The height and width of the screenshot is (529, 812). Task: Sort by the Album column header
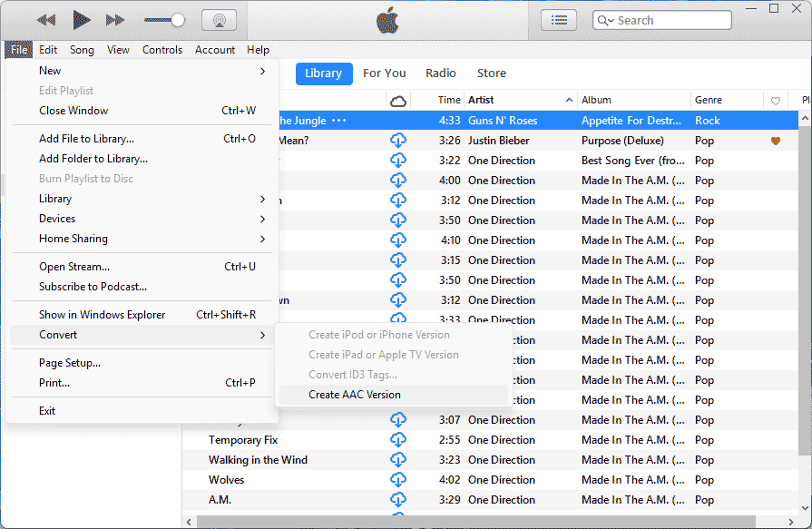click(x=634, y=100)
